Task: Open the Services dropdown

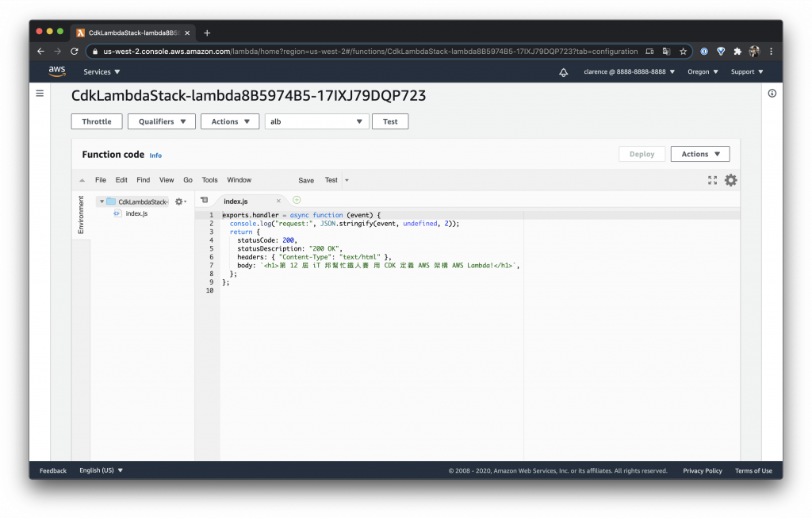Action: 101,72
